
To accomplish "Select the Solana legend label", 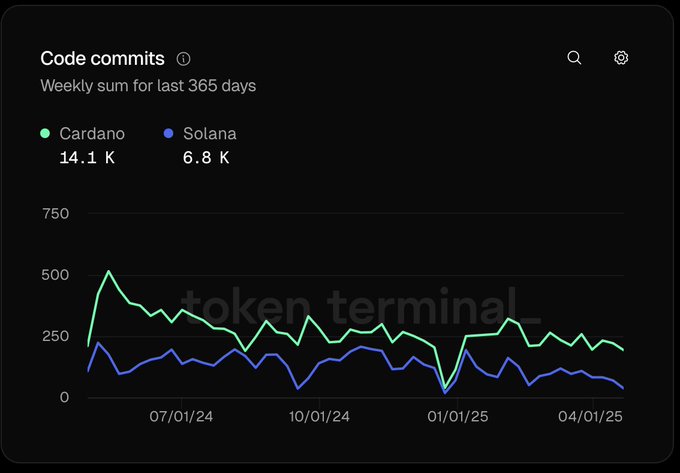I will (x=209, y=134).
